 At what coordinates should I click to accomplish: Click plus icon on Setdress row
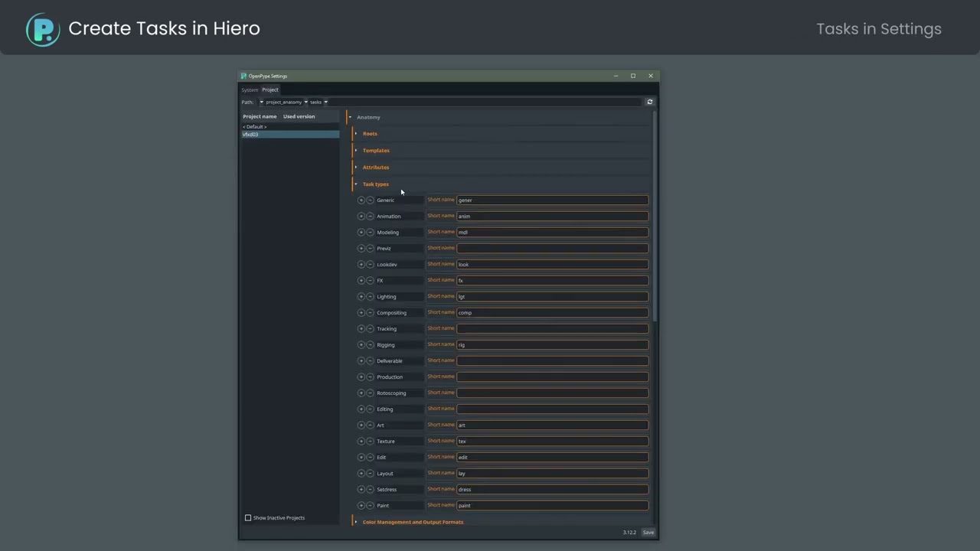coord(361,489)
